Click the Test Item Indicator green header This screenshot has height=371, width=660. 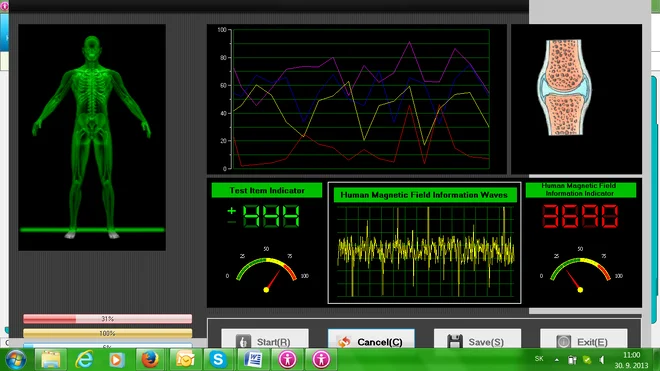point(267,190)
